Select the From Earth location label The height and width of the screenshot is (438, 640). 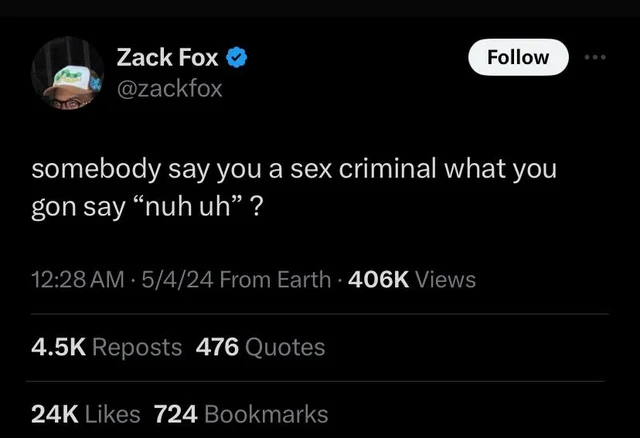pos(274,280)
